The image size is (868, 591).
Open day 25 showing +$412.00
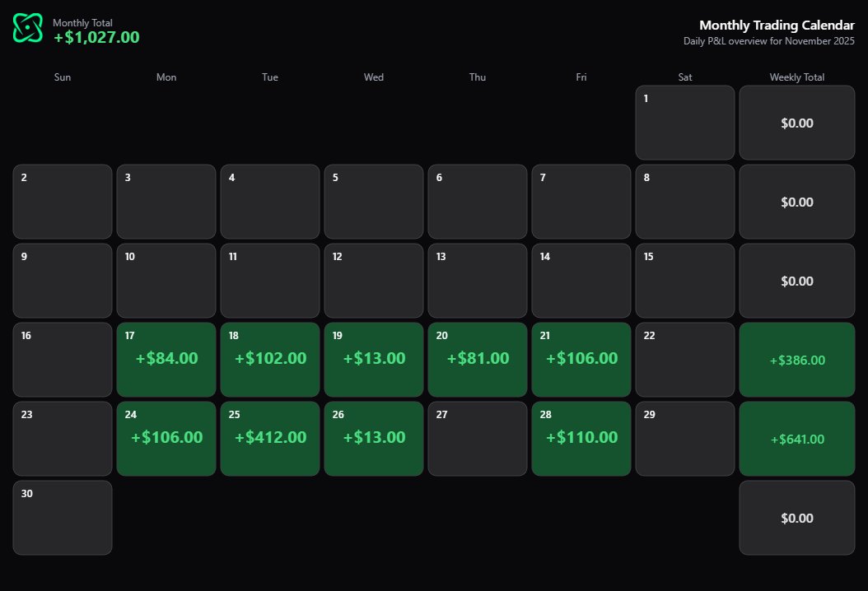[270, 439]
